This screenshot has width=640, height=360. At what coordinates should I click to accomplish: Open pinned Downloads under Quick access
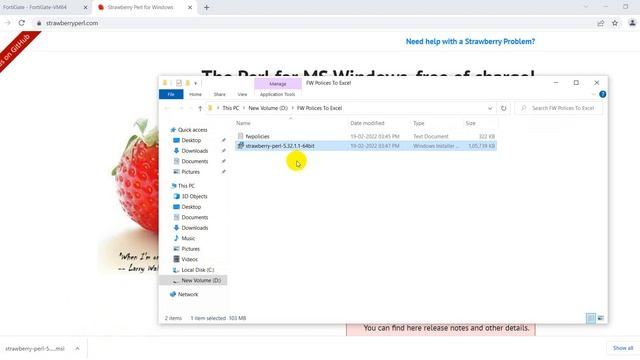coord(195,151)
